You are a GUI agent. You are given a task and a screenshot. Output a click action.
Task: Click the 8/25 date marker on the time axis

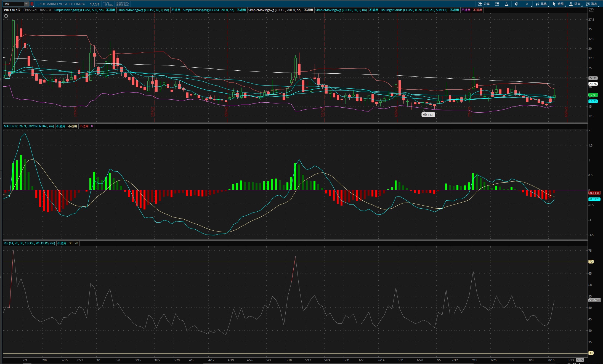coord(580,360)
